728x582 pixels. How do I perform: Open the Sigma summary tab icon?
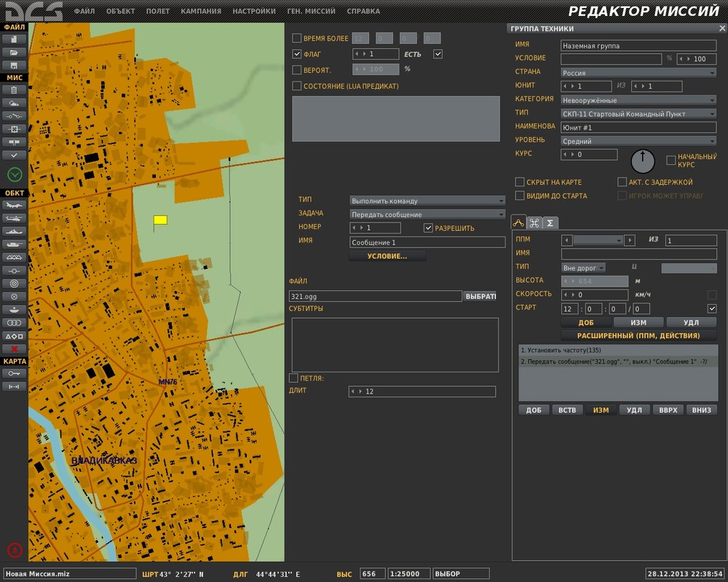tap(551, 223)
